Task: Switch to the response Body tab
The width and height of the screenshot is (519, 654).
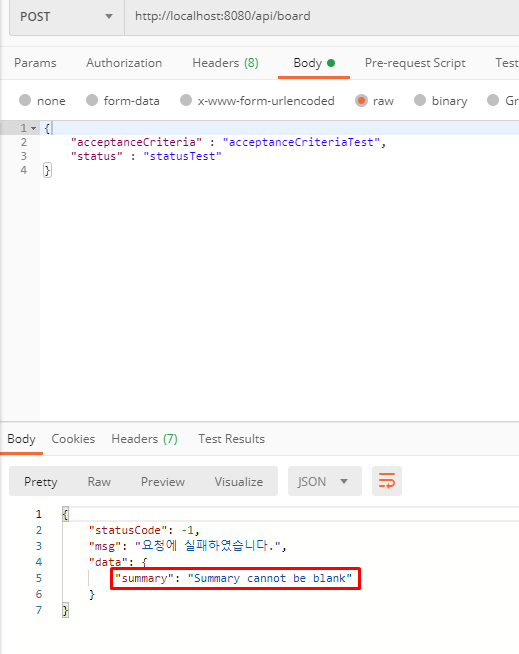Action: (x=21, y=439)
